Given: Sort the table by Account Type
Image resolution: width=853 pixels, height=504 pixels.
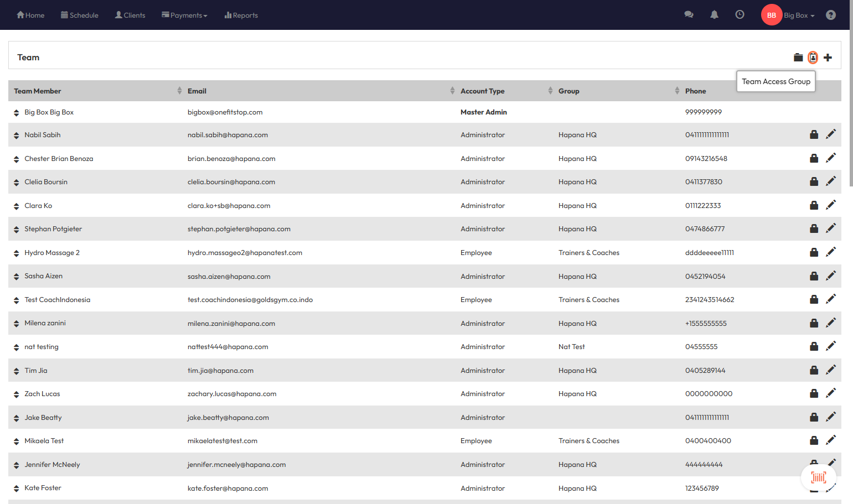Looking at the screenshot, I should tap(550, 91).
